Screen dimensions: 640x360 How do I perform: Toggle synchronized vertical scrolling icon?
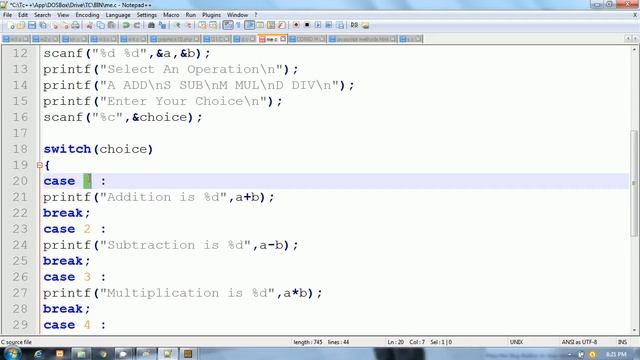[202, 25]
